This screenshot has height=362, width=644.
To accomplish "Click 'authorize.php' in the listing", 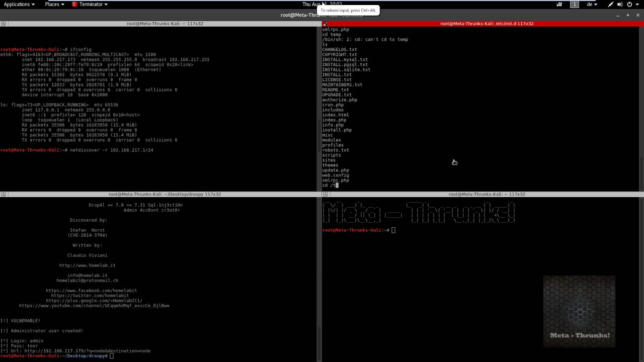I will click(340, 100).
